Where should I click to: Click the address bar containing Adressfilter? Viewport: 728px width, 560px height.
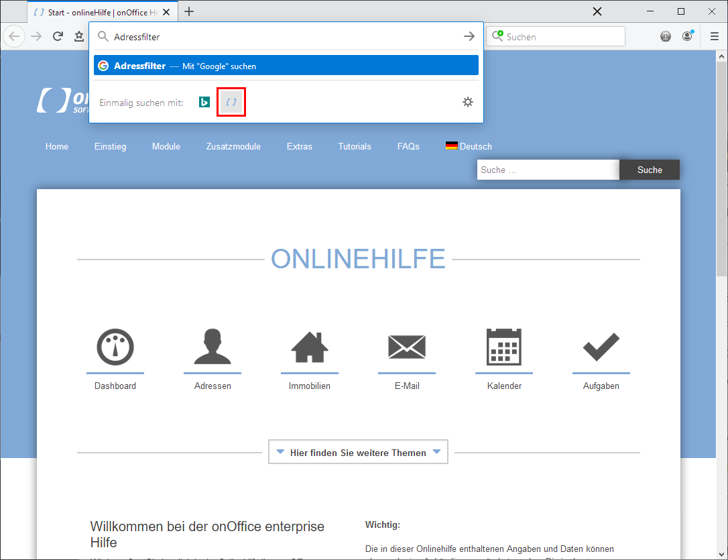286,36
